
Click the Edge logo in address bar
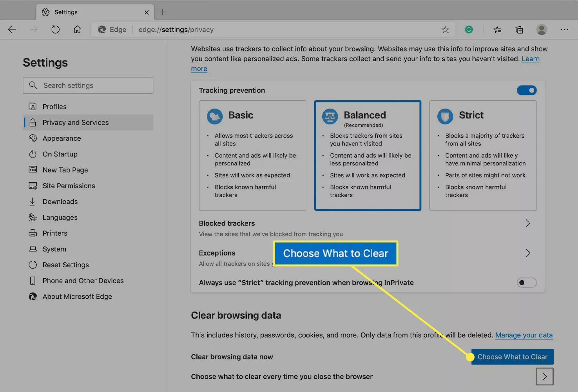pyautogui.click(x=102, y=30)
